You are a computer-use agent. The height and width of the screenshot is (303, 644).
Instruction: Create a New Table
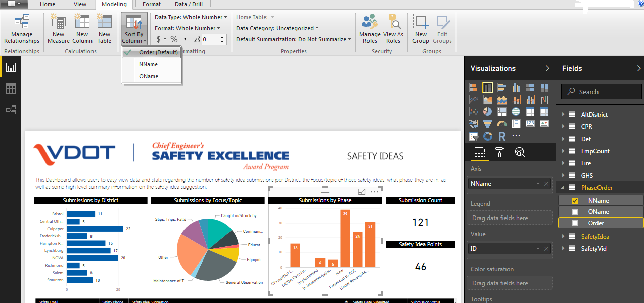click(x=104, y=29)
